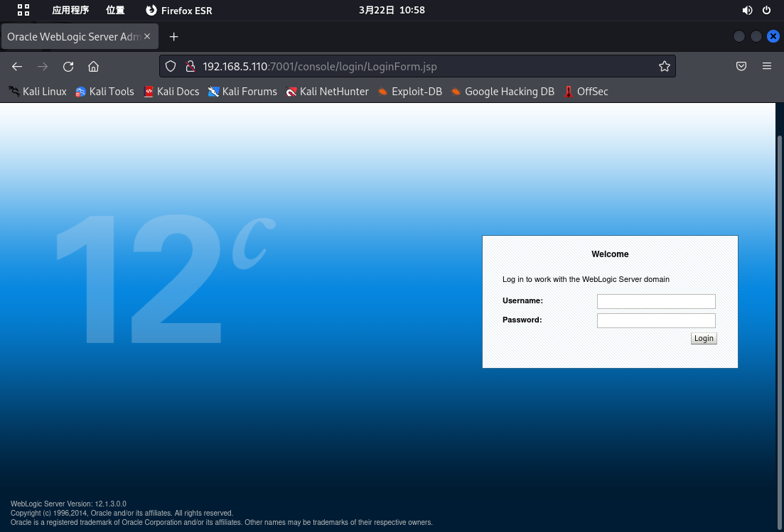This screenshot has width=784, height=532.
Task: Minimize the Firefox window
Action: tap(739, 36)
